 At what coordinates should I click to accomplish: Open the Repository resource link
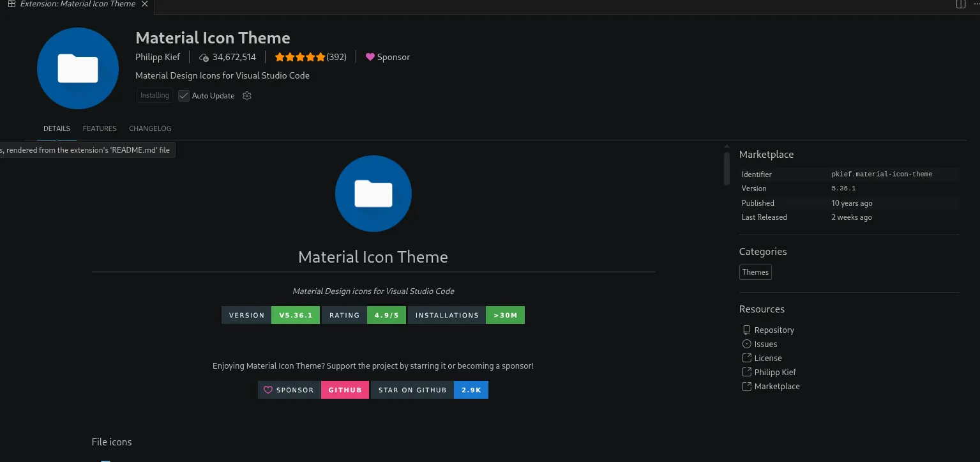click(x=774, y=330)
